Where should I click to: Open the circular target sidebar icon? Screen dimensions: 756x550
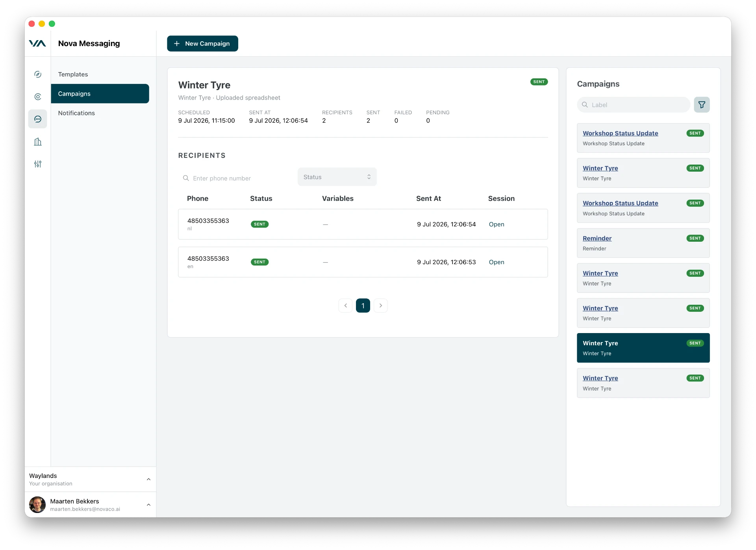tap(38, 96)
